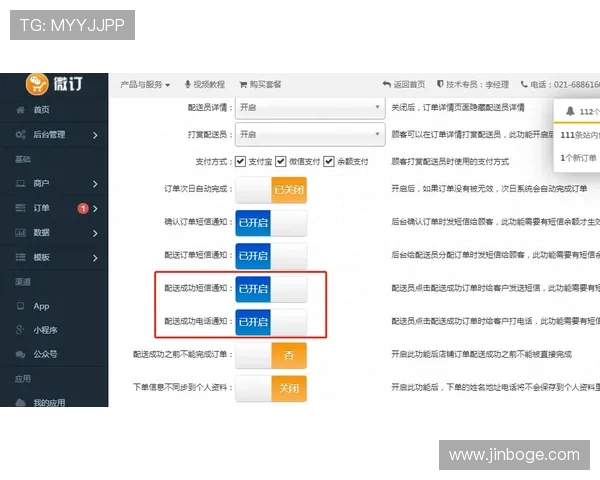The image size is (600, 480).
Task: Toggle 配送订单短信通知 switch
Action: (x=271, y=256)
